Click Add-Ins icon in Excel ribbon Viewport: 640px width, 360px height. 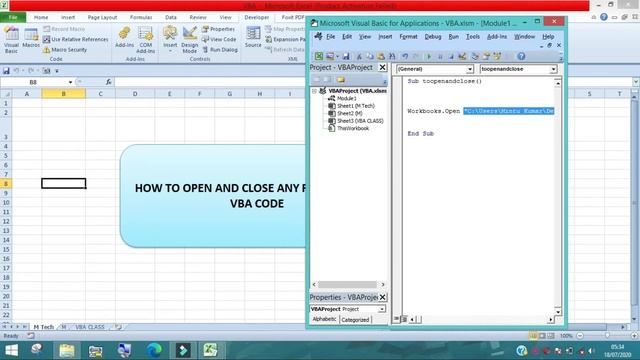pyautogui.click(x=124, y=38)
